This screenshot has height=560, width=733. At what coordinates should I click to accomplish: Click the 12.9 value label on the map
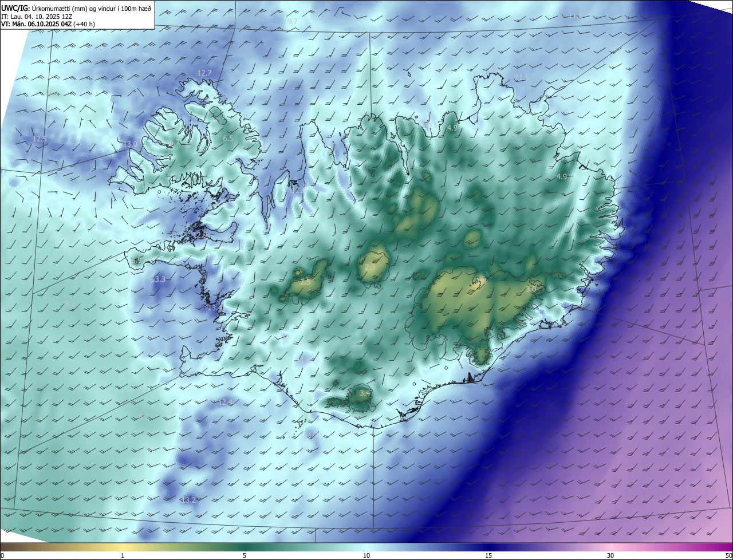tap(200, 235)
